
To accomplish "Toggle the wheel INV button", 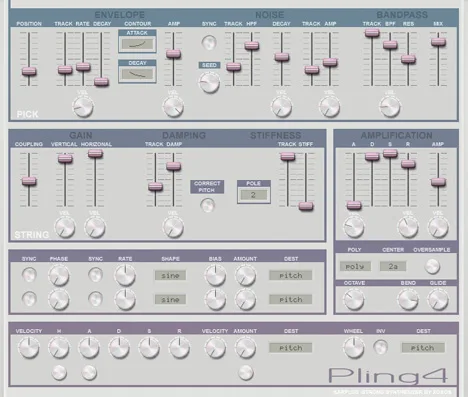I will point(380,347).
